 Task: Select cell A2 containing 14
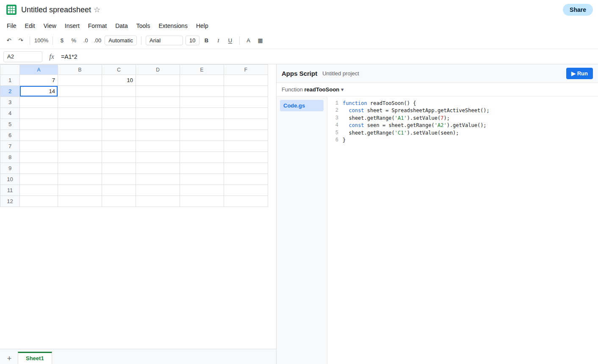[x=39, y=91]
